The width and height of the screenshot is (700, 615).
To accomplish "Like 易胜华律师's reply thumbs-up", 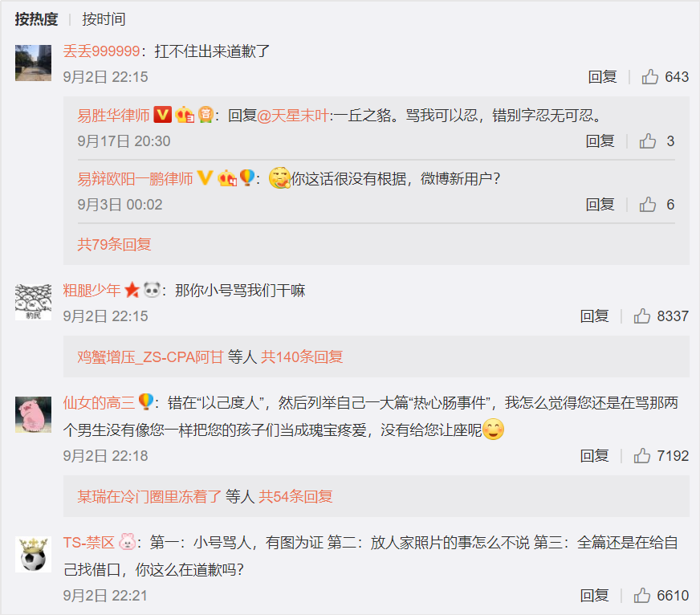I will (647, 141).
